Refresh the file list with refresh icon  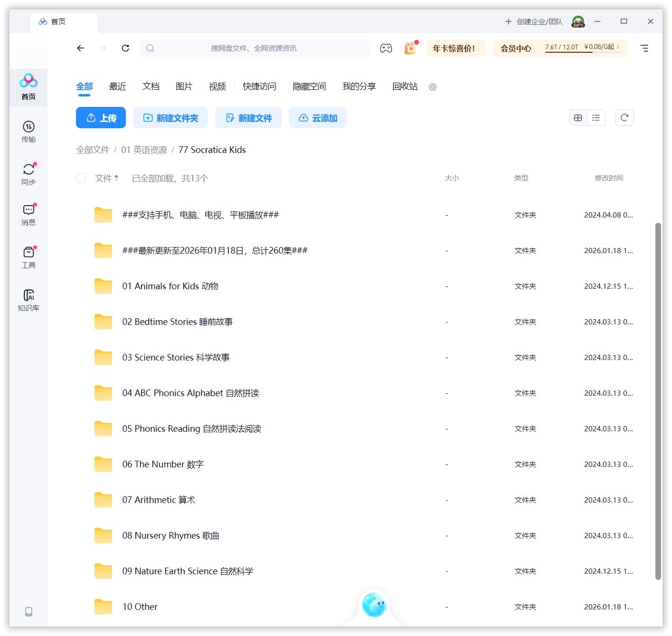click(x=624, y=117)
